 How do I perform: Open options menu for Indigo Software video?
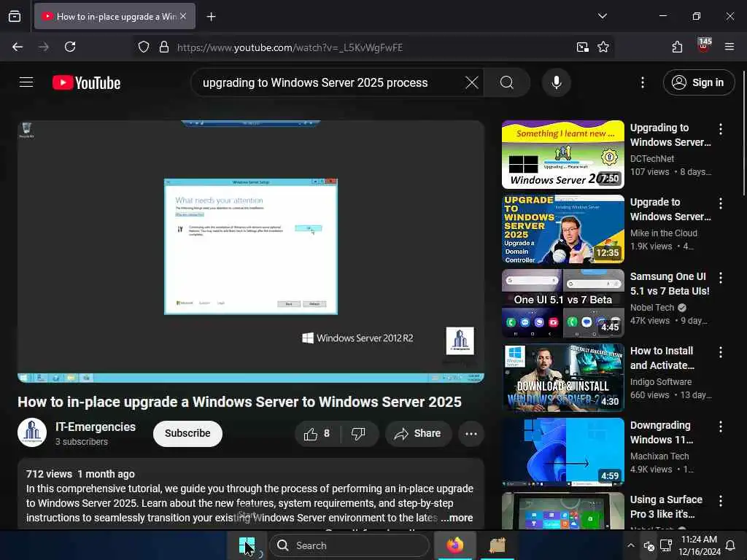[720, 352]
